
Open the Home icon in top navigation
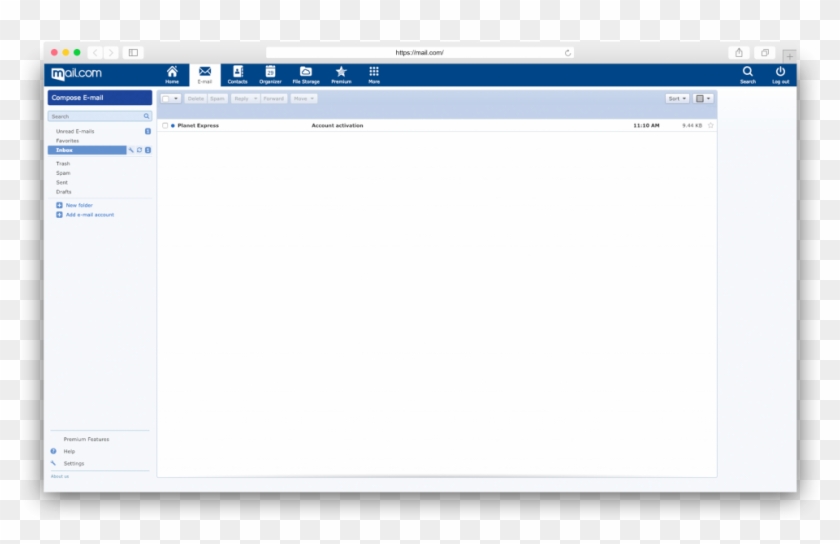(172, 74)
